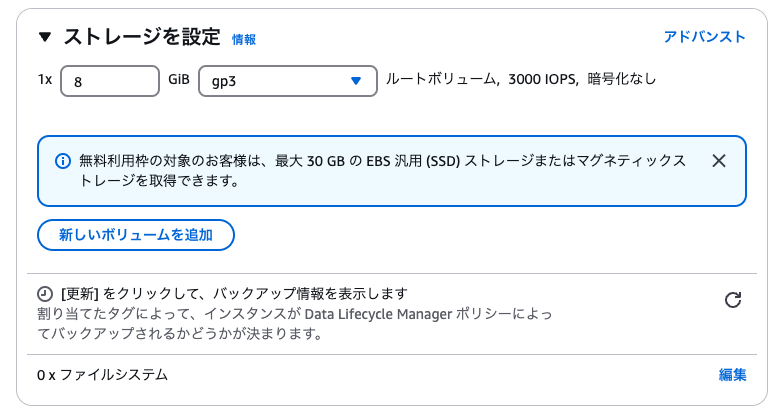This screenshot has height=413, width=777.
Task: Click the [更新] をクリックして backup heading text
Action: [x=234, y=294]
